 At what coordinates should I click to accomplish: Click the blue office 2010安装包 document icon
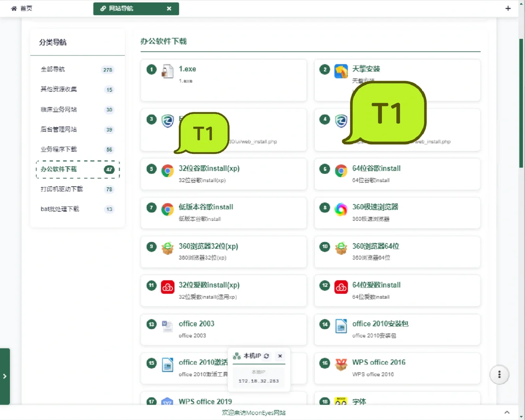click(x=341, y=327)
